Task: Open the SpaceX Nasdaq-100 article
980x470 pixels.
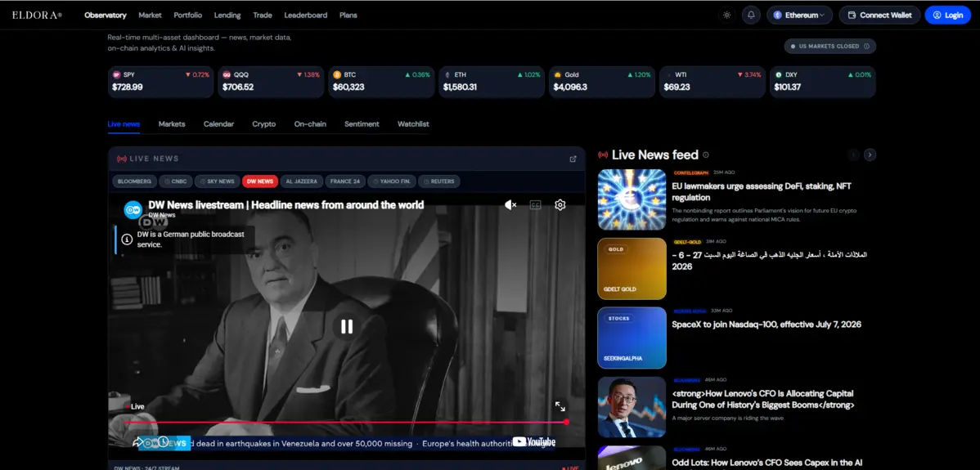Action: point(766,325)
